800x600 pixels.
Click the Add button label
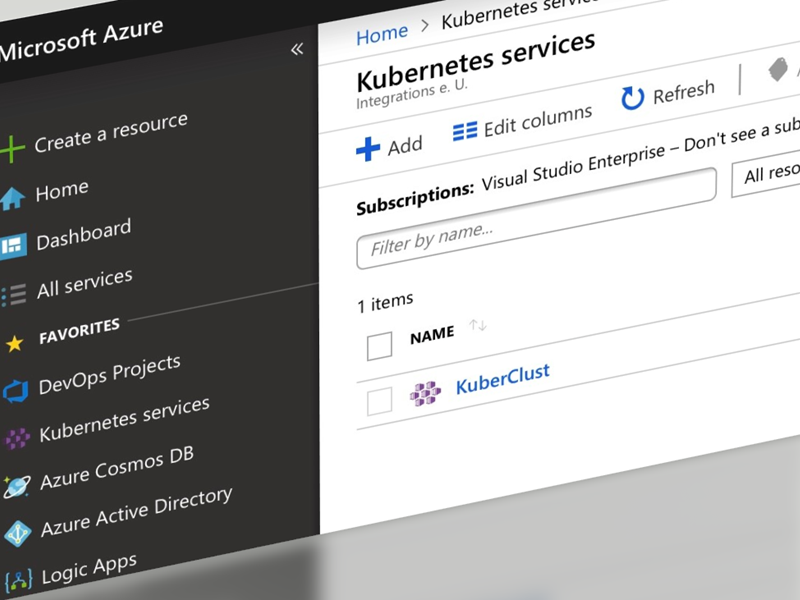point(405,146)
